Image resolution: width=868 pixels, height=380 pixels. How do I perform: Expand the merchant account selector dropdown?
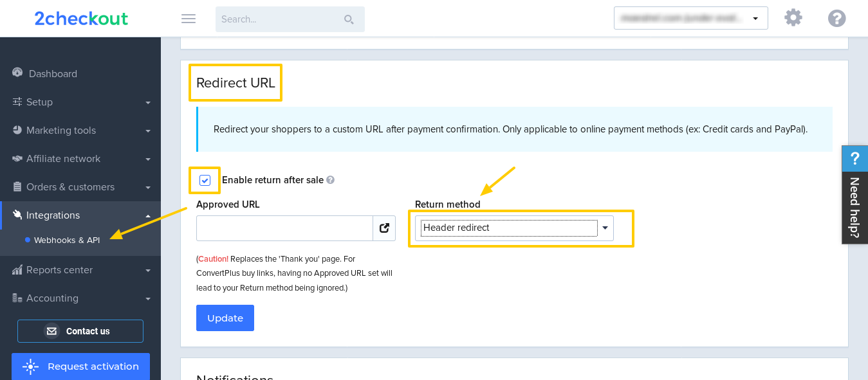point(755,17)
